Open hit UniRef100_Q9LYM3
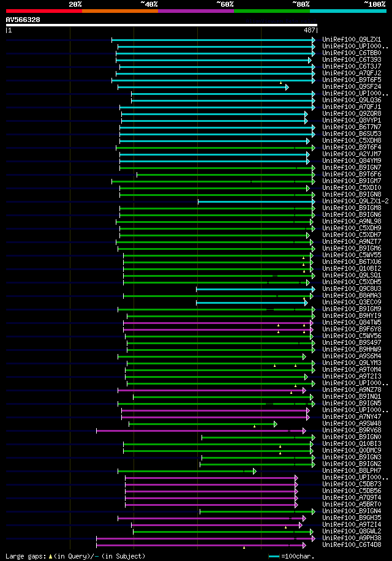392x561 pixels. 352,363
